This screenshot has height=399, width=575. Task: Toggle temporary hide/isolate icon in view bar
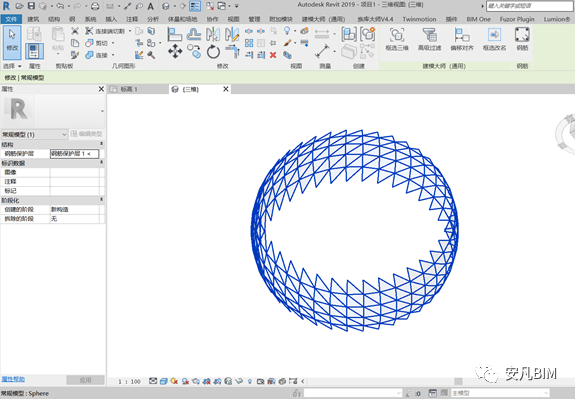tap(239, 381)
